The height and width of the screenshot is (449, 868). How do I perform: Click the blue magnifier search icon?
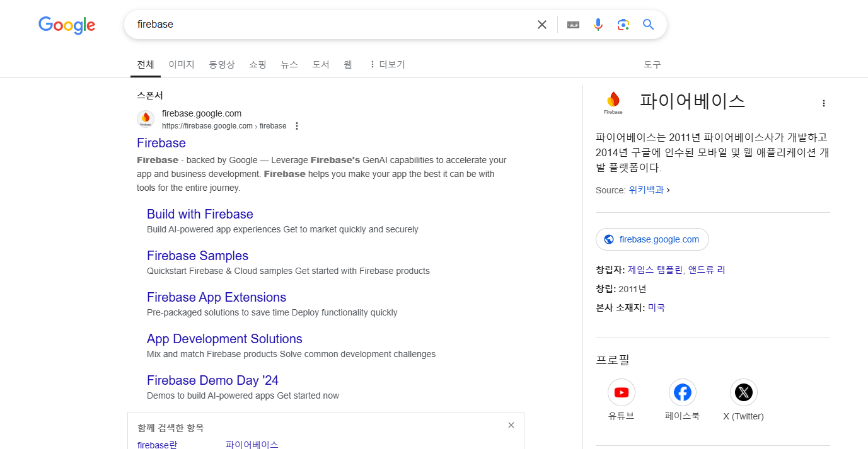648,25
